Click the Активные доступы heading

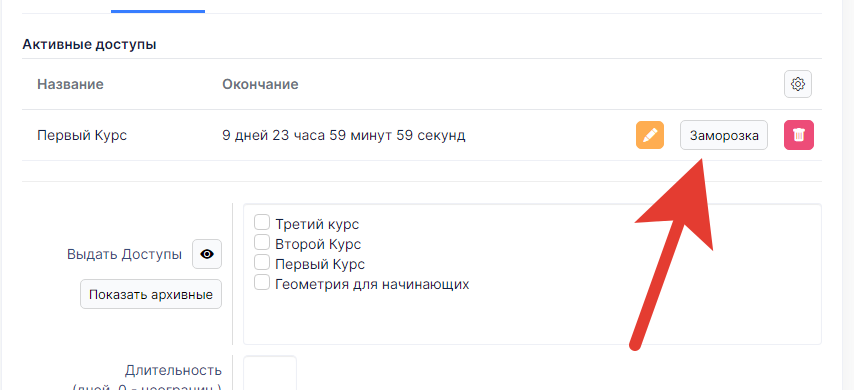(89, 44)
